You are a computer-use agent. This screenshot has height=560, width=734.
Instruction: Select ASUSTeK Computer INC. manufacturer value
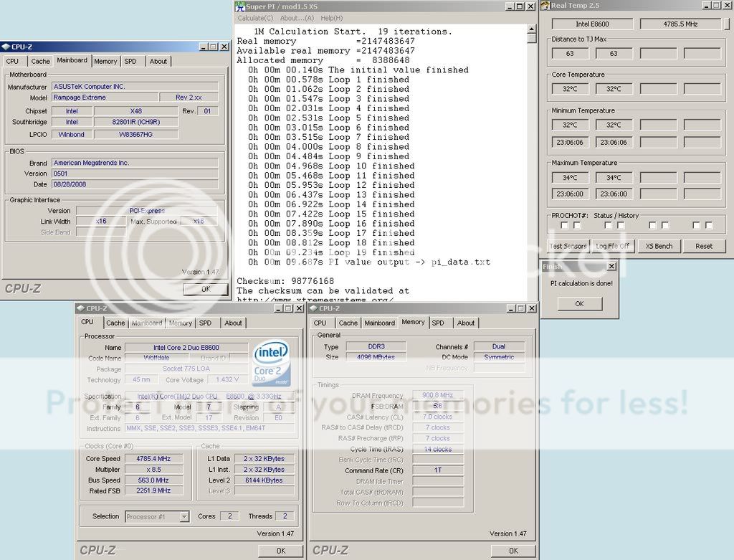click(135, 87)
